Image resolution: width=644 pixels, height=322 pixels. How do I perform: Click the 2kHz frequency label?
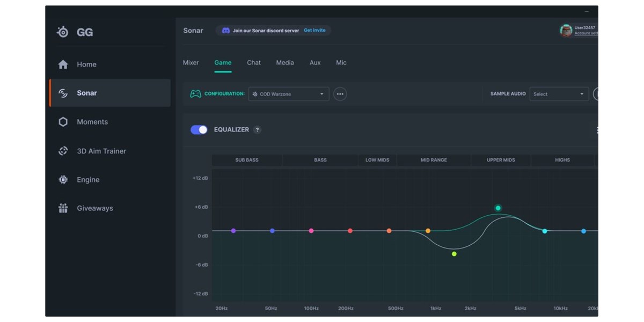[471, 309]
